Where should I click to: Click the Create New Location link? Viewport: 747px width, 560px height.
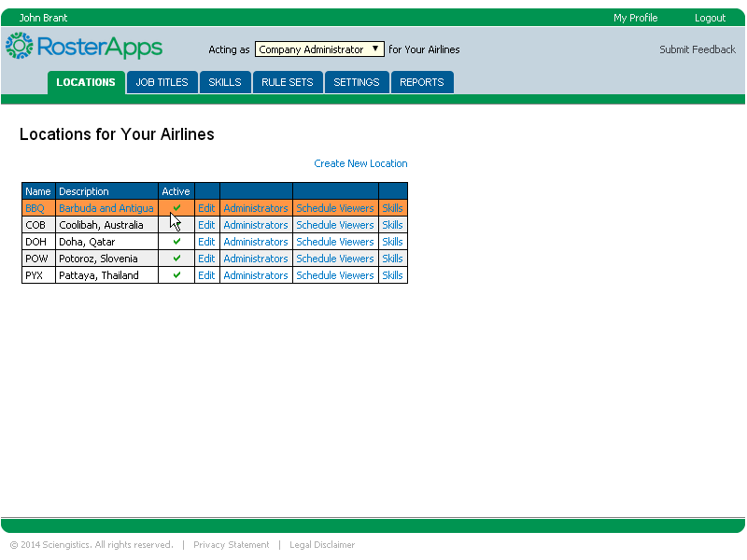[360, 163]
